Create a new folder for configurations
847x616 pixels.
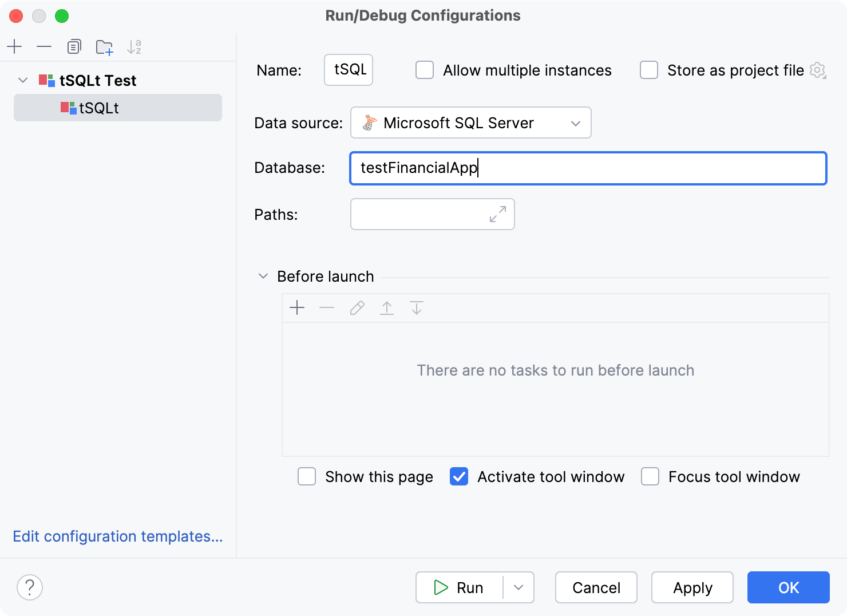coord(104,46)
